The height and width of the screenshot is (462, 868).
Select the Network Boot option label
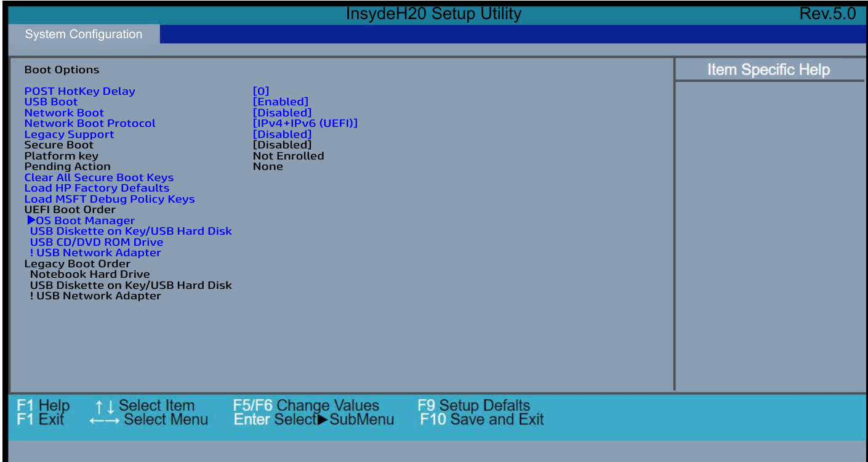[x=64, y=113]
